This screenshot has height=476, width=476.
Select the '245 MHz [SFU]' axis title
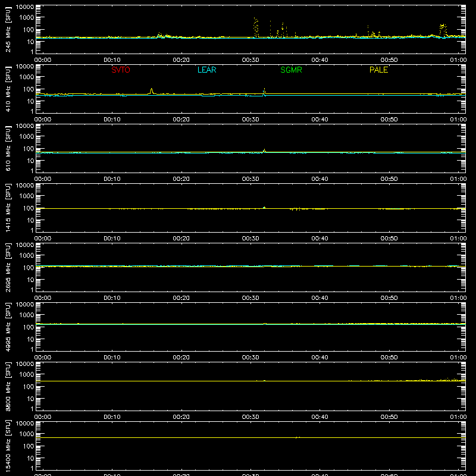8,29
